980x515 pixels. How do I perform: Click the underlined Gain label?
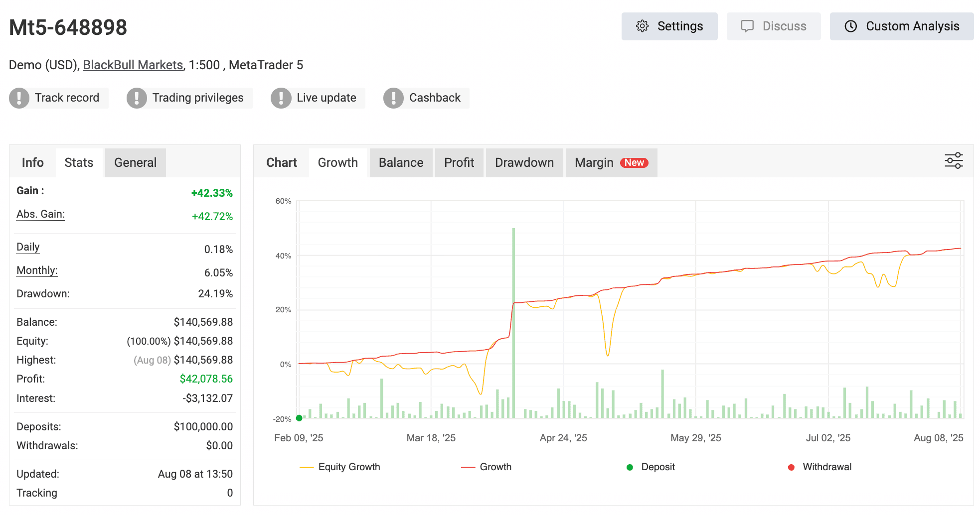pyautogui.click(x=30, y=191)
